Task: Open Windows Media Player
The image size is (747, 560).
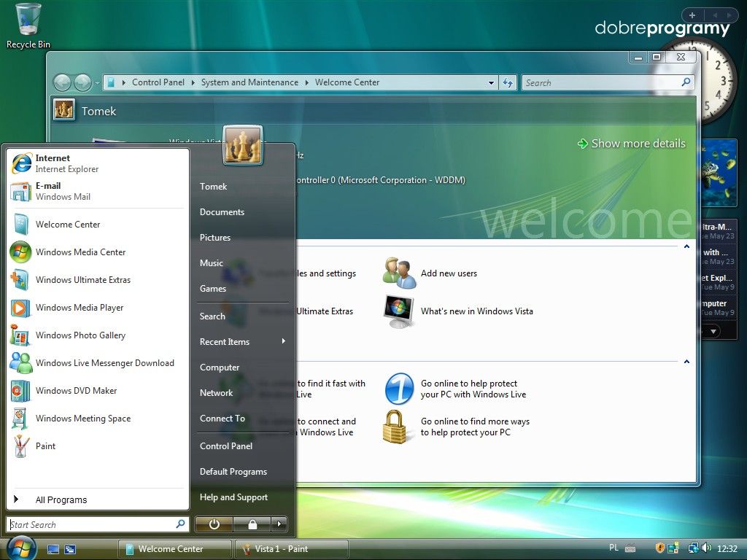Action: 80,308
